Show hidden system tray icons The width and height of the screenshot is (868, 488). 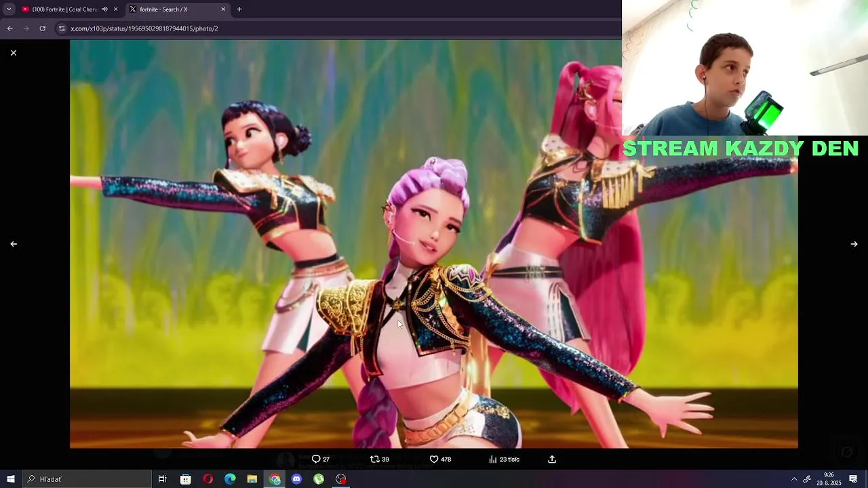click(x=794, y=479)
